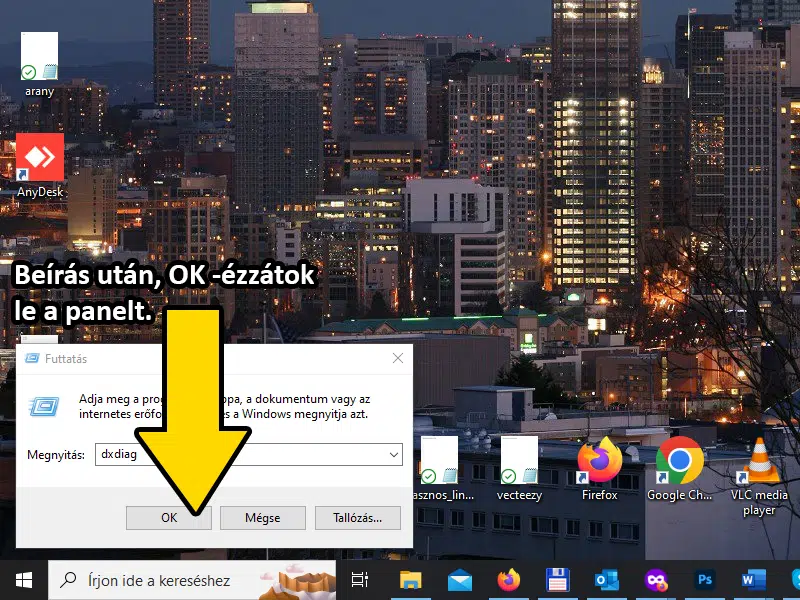The image size is (800, 600).
Task: Click Mégse to cancel the Run dialog
Action: [x=263, y=518]
